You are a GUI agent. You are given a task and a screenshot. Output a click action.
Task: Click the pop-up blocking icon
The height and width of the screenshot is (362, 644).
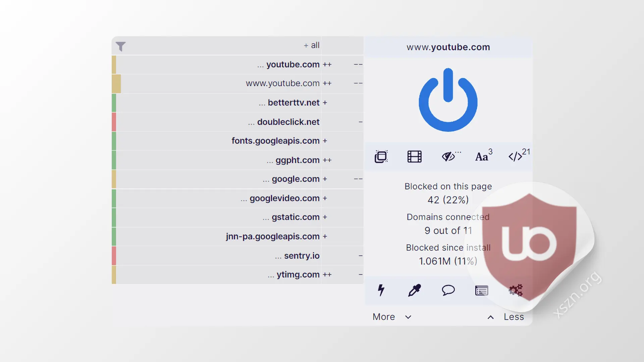pyautogui.click(x=381, y=156)
